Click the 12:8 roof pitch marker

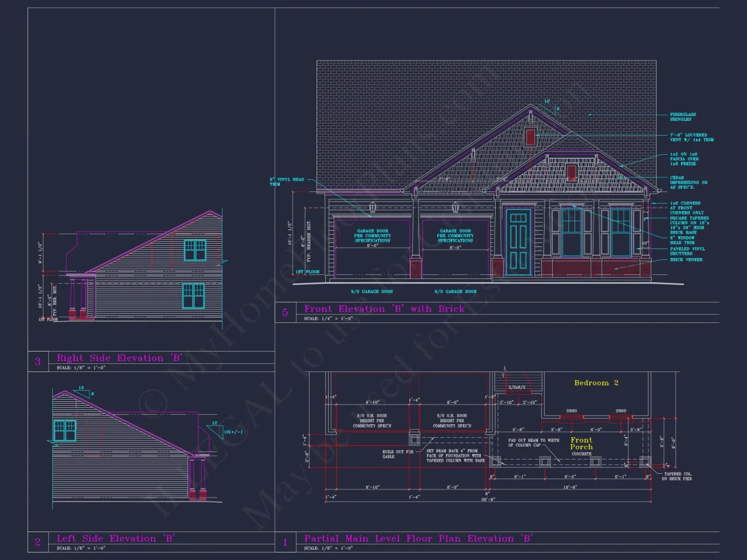pyautogui.click(x=549, y=104)
